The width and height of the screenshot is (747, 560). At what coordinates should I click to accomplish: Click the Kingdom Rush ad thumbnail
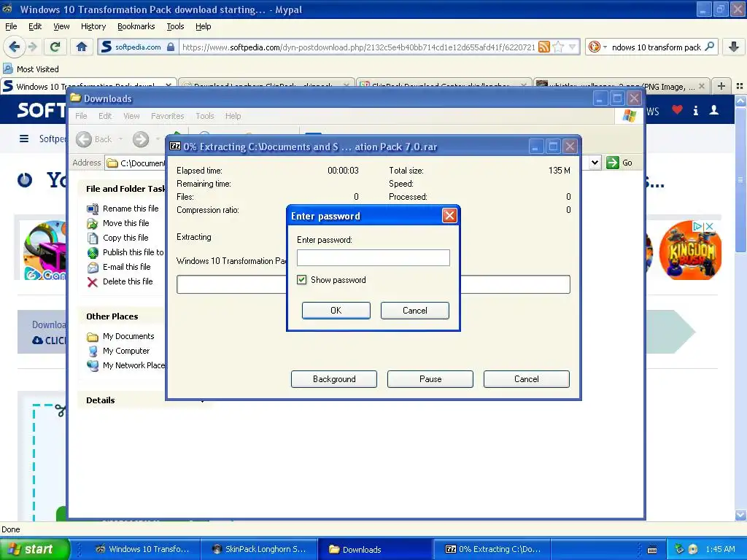pyautogui.click(x=690, y=250)
